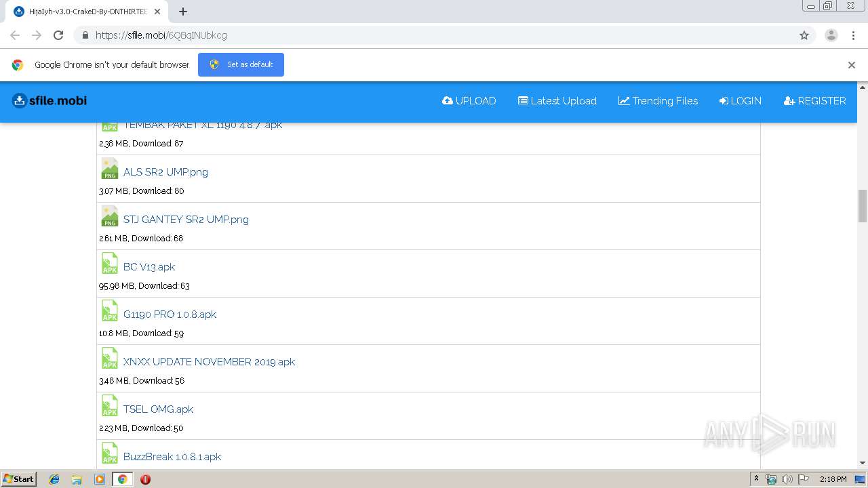Click the Chrome taskbar button

(122, 479)
